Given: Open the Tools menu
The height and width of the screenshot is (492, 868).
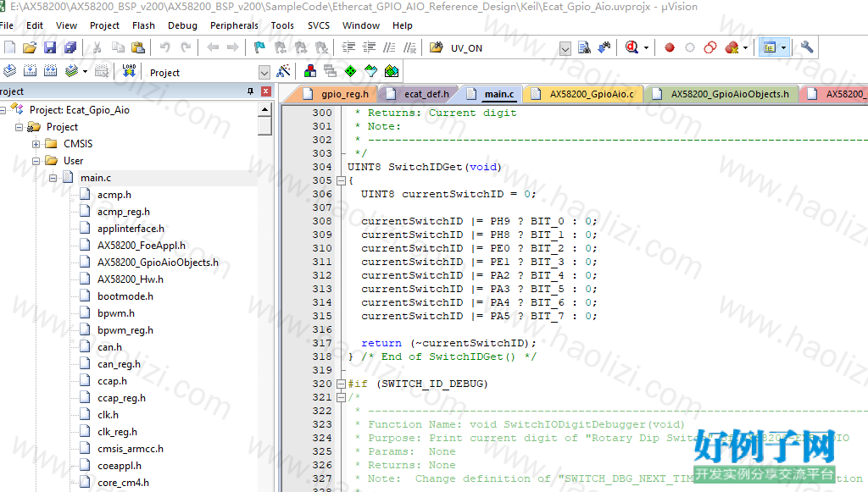Looking at the screenshot, I should pyautogui.click(x=282, y=25).
